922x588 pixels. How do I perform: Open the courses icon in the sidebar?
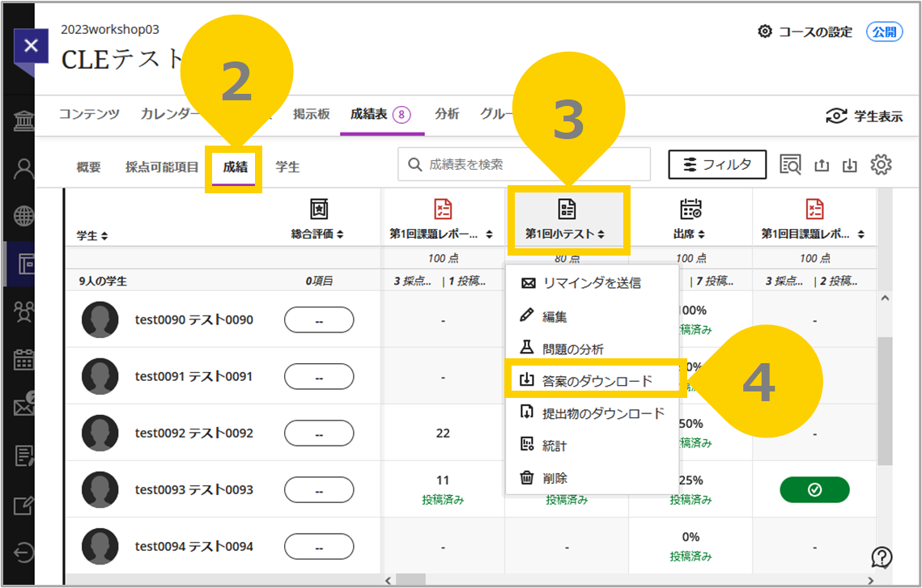26,264
